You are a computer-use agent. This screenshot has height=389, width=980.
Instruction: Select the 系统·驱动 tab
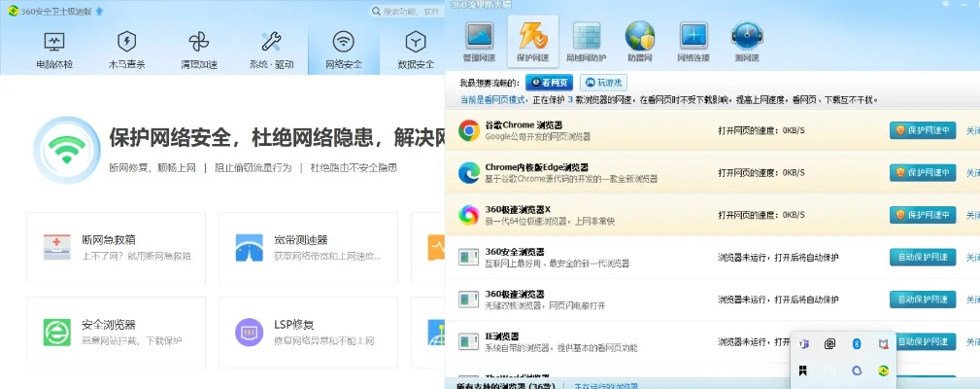[271, 51]
